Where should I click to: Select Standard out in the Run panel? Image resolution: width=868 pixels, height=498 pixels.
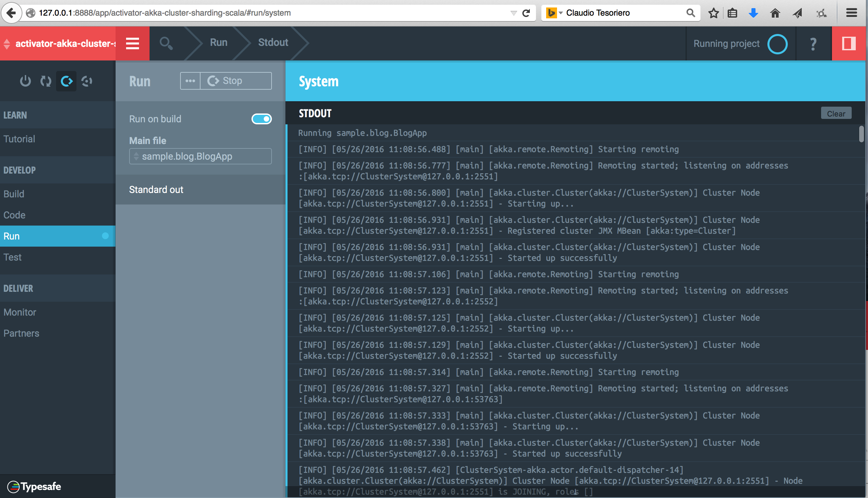tap(156, 190)
